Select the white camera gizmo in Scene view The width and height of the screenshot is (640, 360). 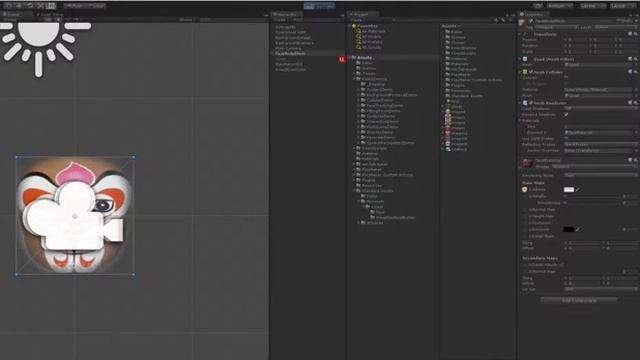click(x=74, y=216)
